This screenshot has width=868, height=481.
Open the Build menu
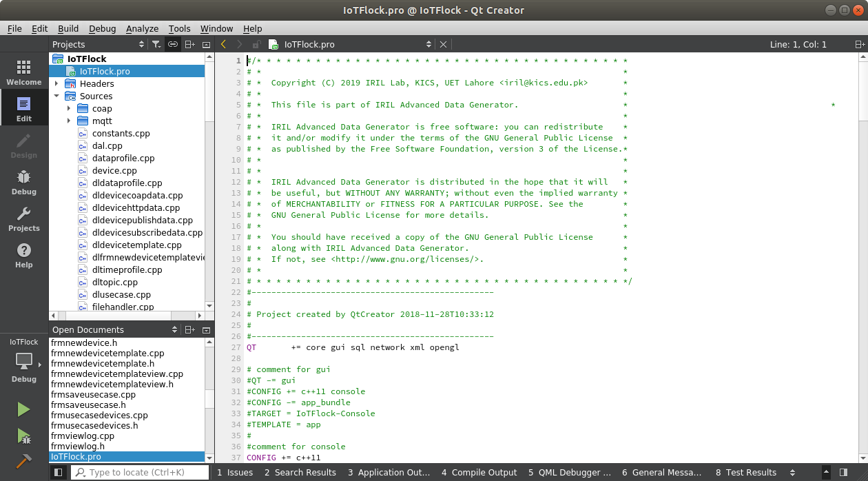click(x=68, y=28)
